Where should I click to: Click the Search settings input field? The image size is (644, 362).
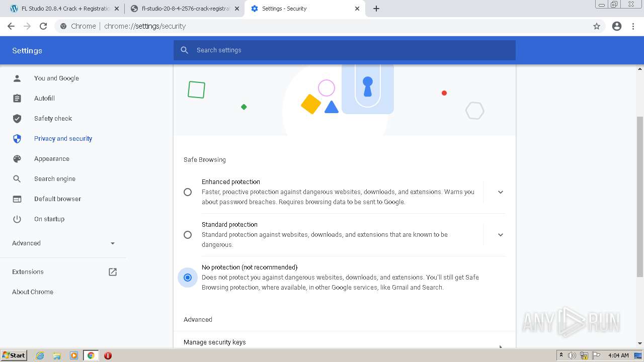tap(345, 50)
